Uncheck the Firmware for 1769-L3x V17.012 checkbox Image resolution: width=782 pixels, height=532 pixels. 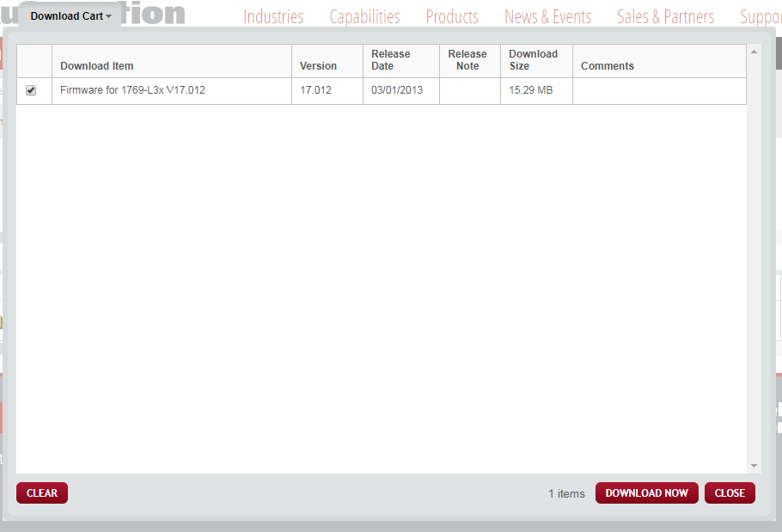pyautogui.click(x=31, y=90)
